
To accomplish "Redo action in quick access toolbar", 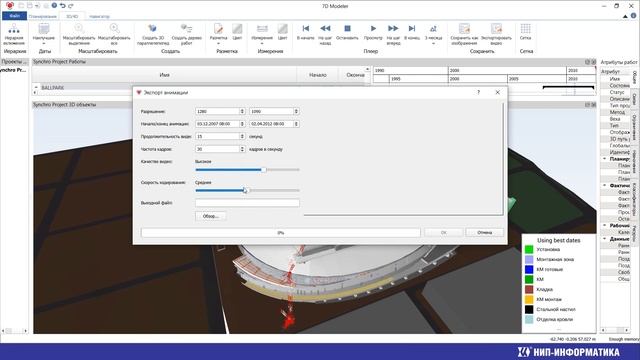I will [71, 6].
